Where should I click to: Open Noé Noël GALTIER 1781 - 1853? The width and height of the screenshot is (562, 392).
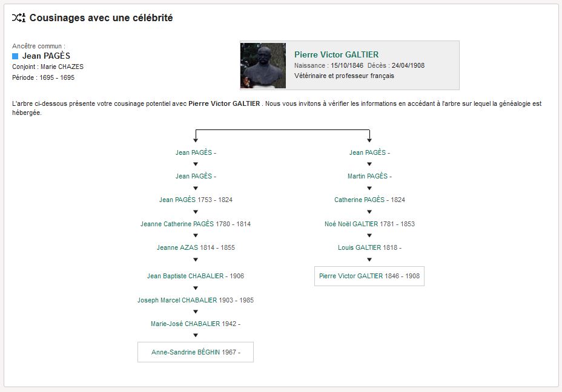[351, 224]
